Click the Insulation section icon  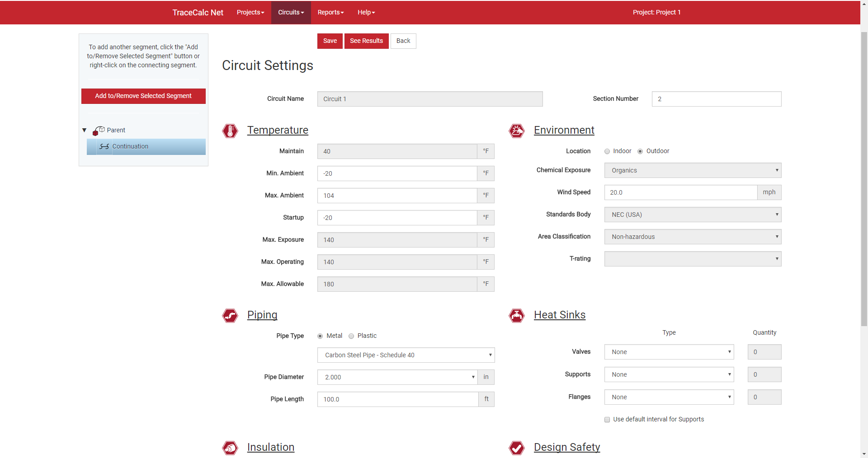230,448
